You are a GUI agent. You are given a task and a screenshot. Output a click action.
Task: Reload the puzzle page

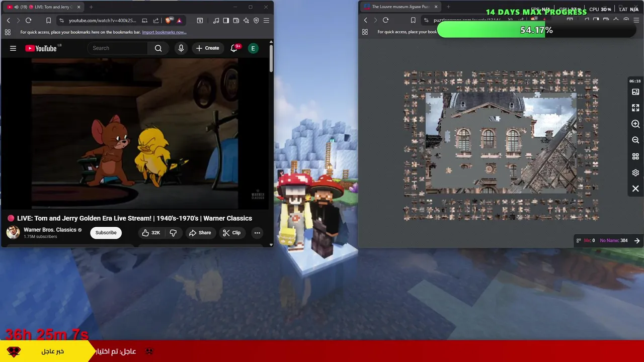click(x=386, y=20)
